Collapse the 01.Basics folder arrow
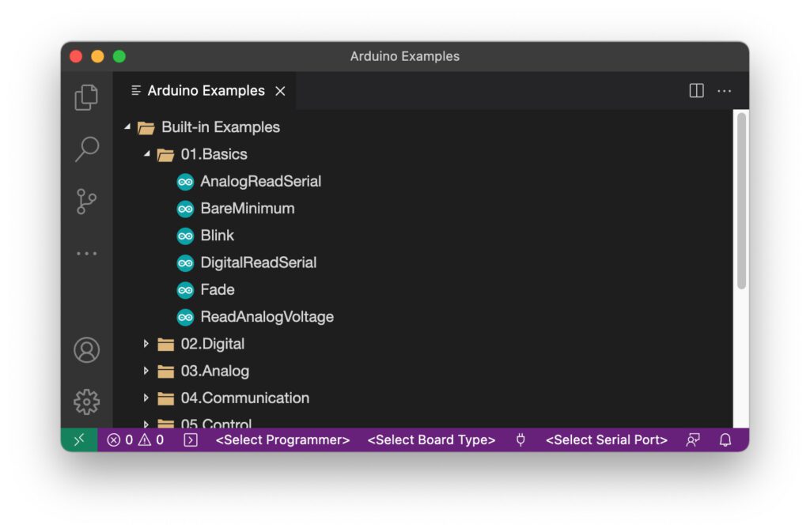810x532 pixels. click(146, 154)
